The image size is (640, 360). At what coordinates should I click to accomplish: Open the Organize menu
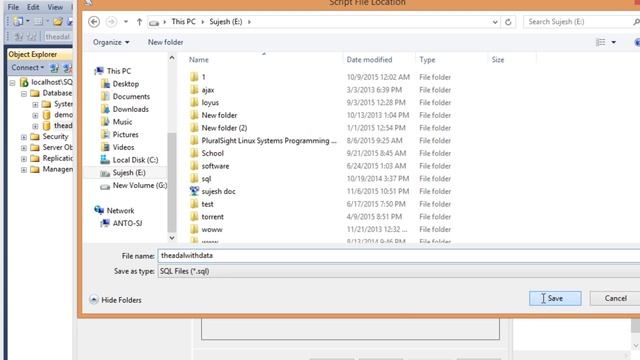(111, 42)
